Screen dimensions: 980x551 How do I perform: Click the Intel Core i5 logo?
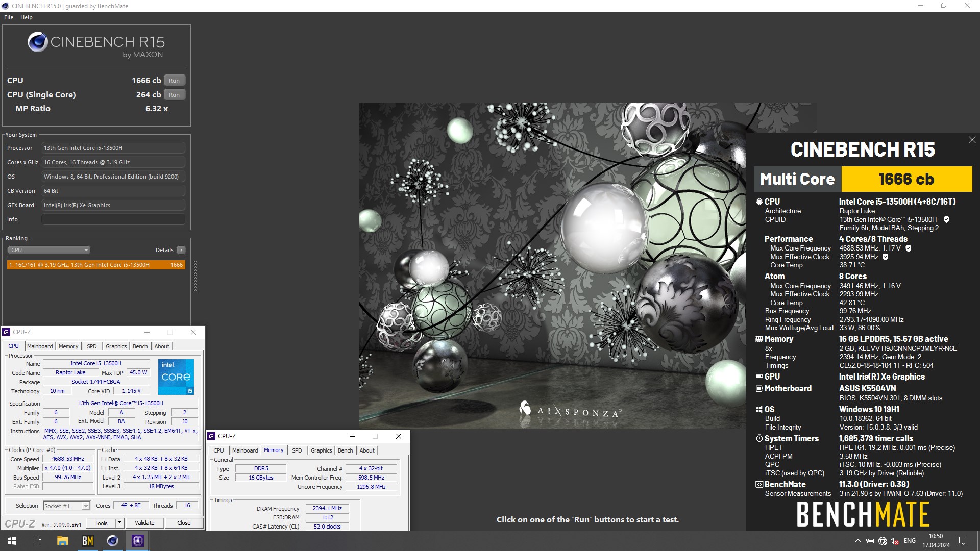tap(176, 377)
